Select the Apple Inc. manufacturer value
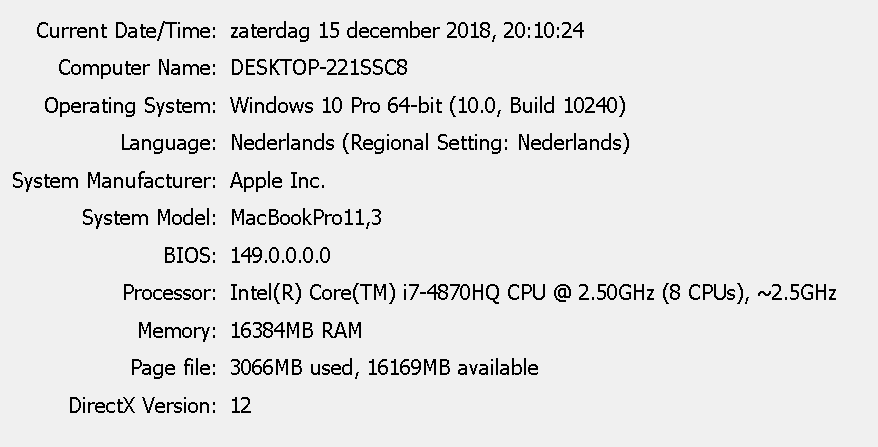This screenshot has width=878, height=447. click(x=278, y=181)
